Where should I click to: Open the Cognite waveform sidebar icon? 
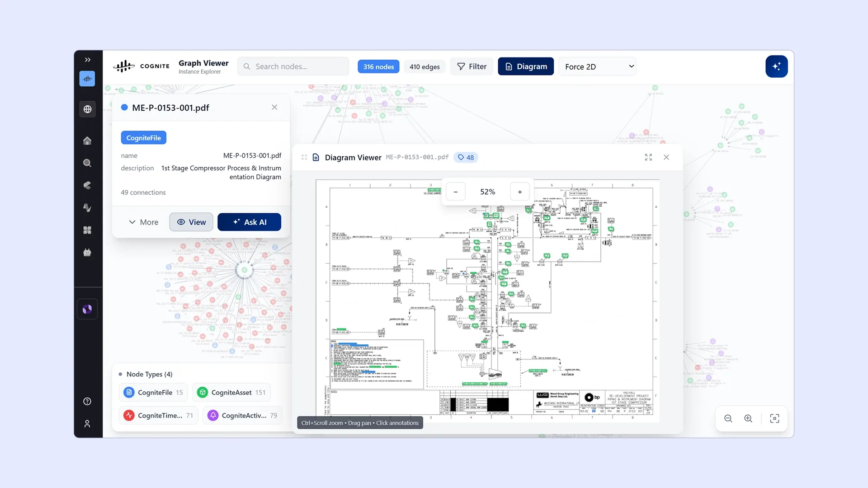87,79
